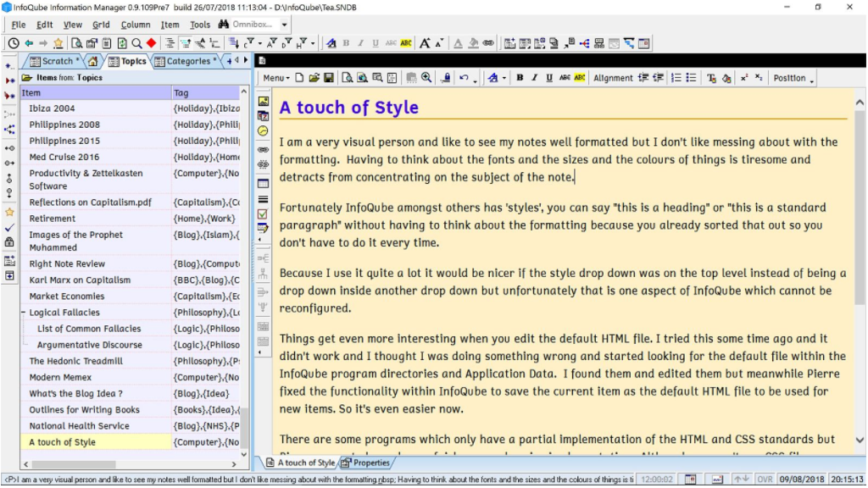Click the open folder icon in the editor toolbar
The height and width of the screenshot is (488, 868).
(x=314, y=78)
